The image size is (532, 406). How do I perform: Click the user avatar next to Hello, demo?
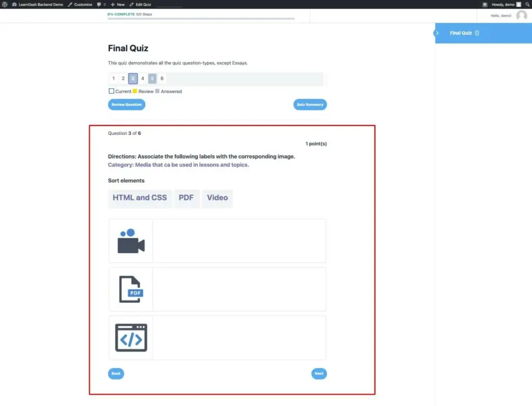coord(522,16)
